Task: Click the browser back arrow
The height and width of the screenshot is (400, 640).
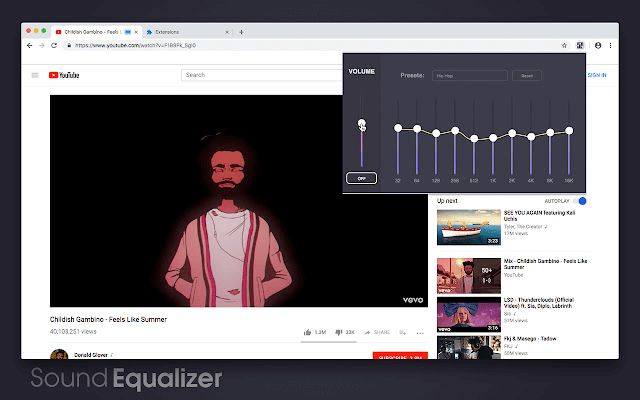Action: (x=29, y=45)
